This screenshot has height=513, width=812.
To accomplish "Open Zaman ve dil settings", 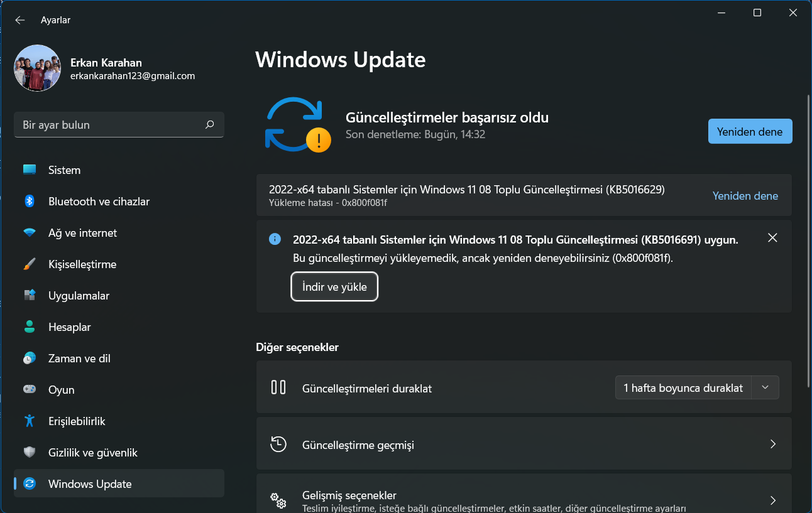I will [119, 359].
